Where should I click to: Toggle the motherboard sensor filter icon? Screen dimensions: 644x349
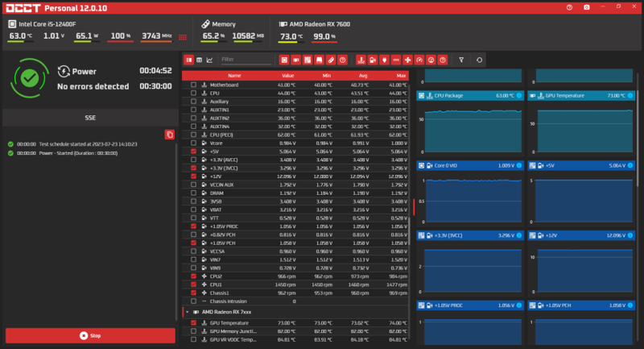[308, 60]
